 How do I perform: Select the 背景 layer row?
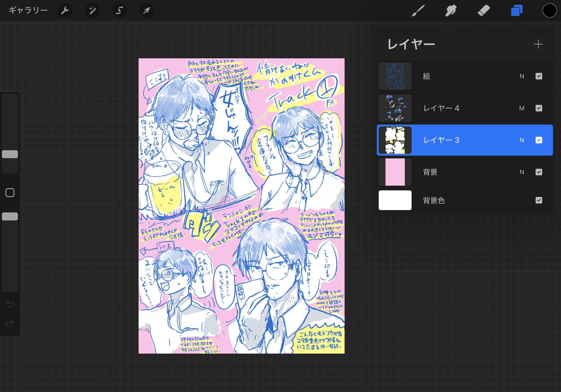point(463,172)
